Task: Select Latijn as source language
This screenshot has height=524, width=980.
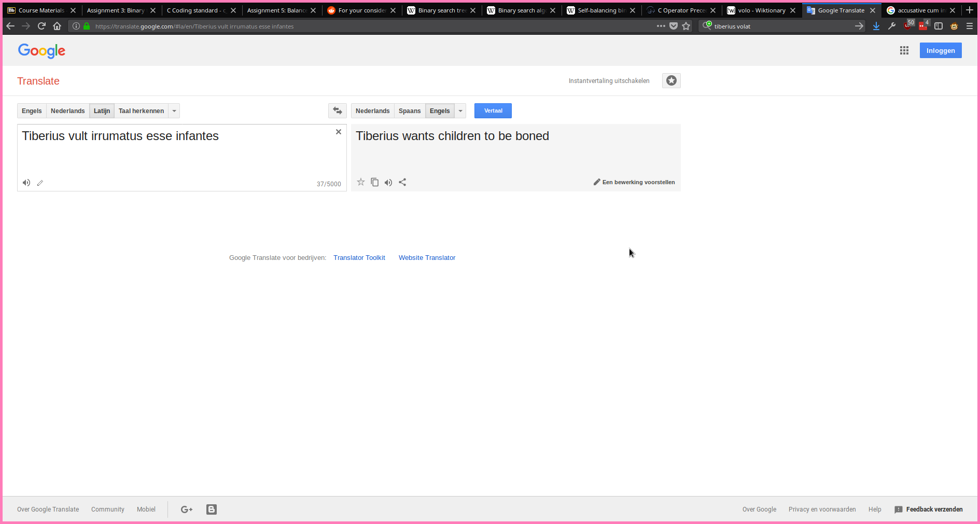Action: pos(102,111)
